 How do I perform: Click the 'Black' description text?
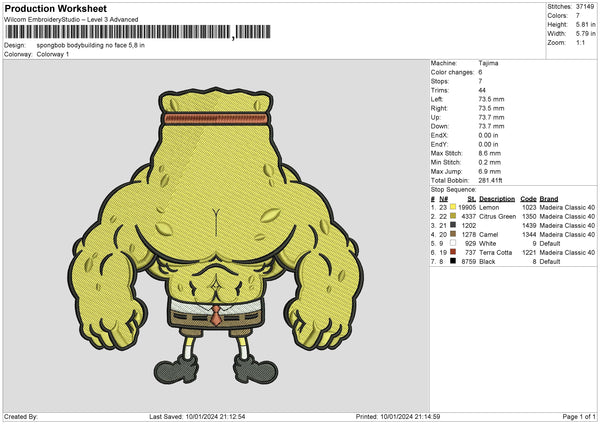(487, 262)
